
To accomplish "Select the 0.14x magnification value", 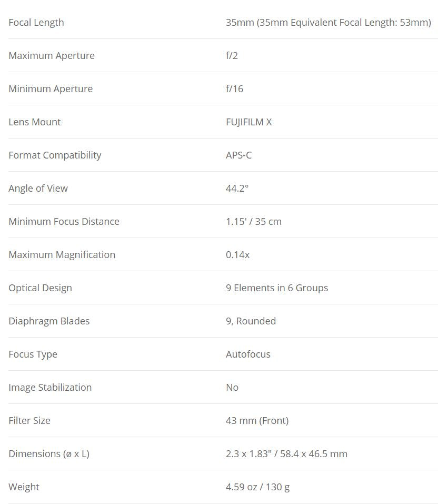I will (237, 255).
